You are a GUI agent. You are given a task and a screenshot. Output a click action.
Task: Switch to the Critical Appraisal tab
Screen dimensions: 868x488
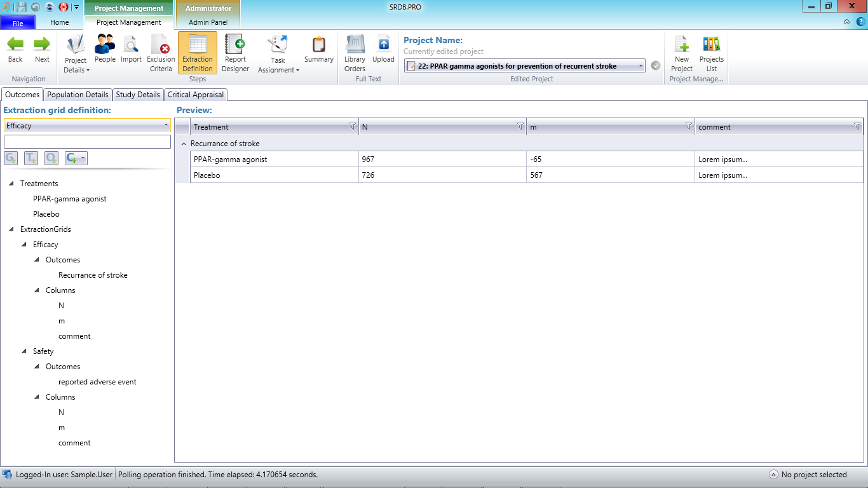coord(196,95)
